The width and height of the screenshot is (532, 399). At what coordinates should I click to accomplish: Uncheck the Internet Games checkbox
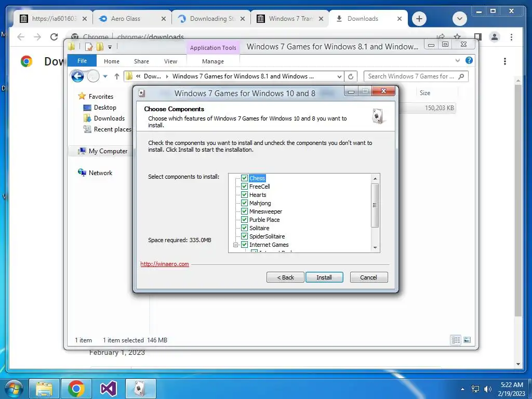click(244, 245)
